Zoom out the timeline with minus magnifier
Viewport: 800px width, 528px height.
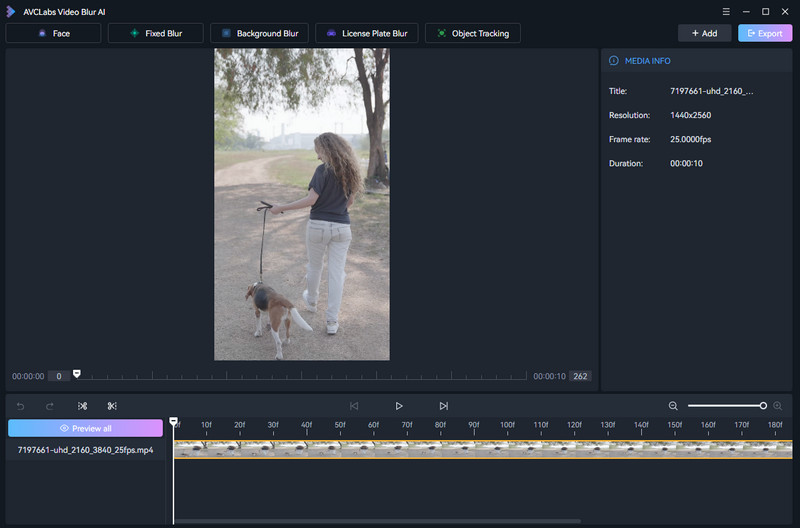click(673, 406)
